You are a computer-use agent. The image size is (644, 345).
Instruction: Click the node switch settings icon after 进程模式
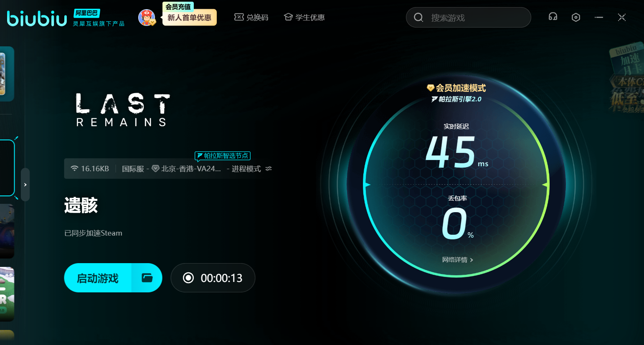click(x=269, y=169)
